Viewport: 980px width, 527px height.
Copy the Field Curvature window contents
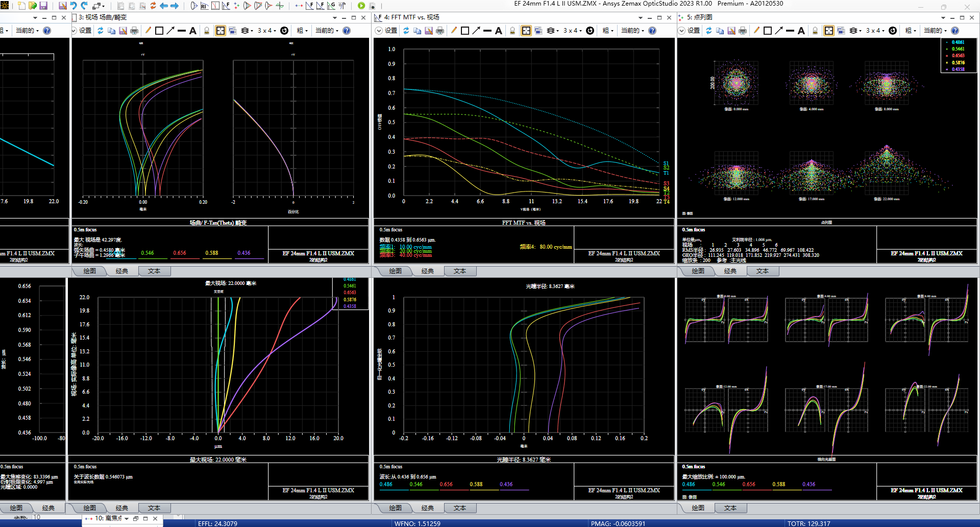pos(112,31)
